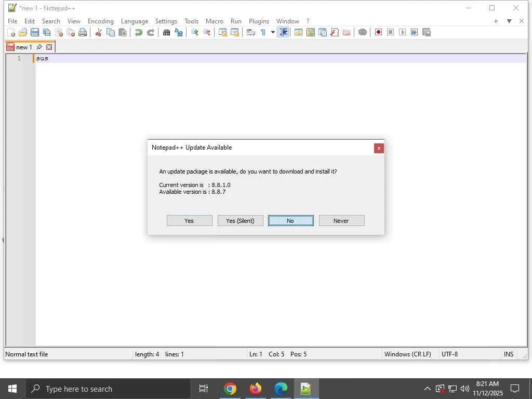Click the taskbar search box
This screenshot has height=399, width=532.
coord(108,389)
